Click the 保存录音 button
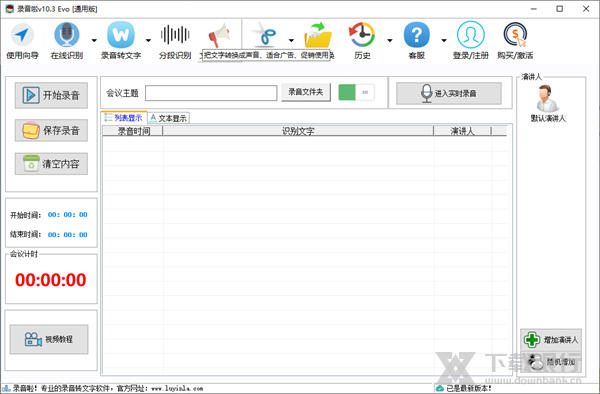 (x=51, y=130)
